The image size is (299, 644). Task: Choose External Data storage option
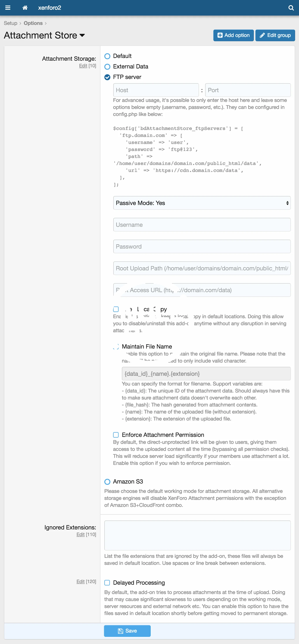pyautogui.click(x=107, y=67)
